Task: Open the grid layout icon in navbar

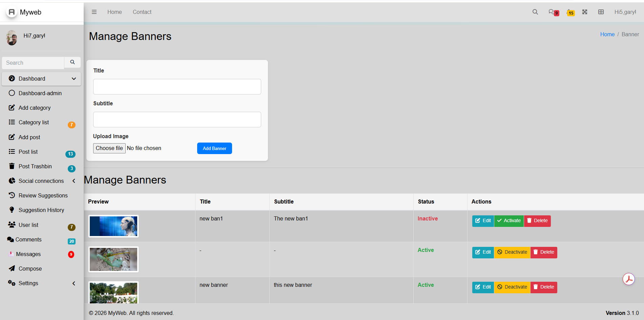Action: click(x=601, y=12)
